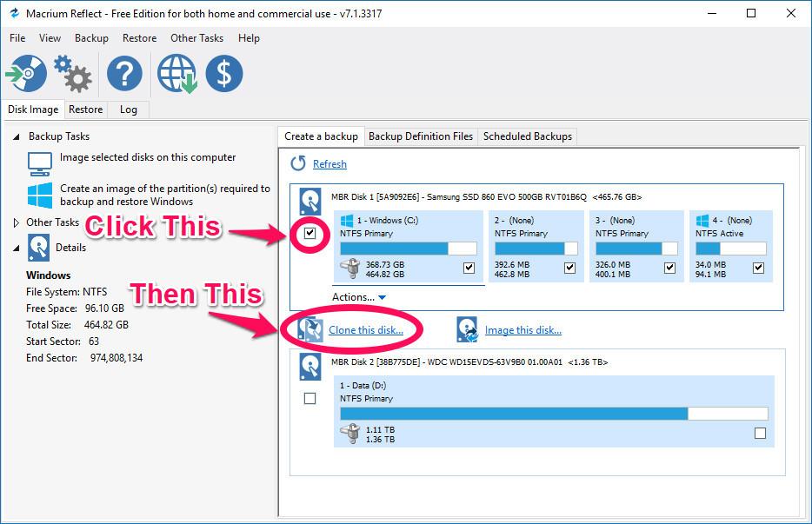This screenshot has width=812, height=524.
Task: Collapse the Details section
Action: [x=16, y=248]
